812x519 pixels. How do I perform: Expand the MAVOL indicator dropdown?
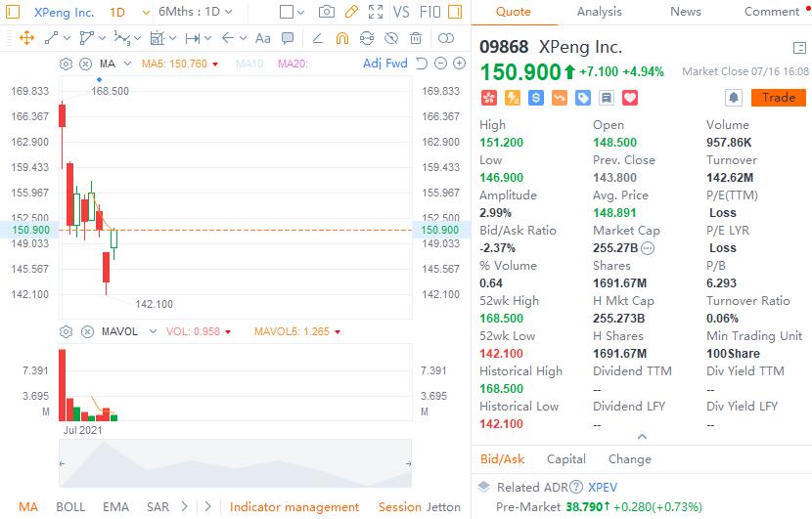pyautogui.click(x=153, y=331)
